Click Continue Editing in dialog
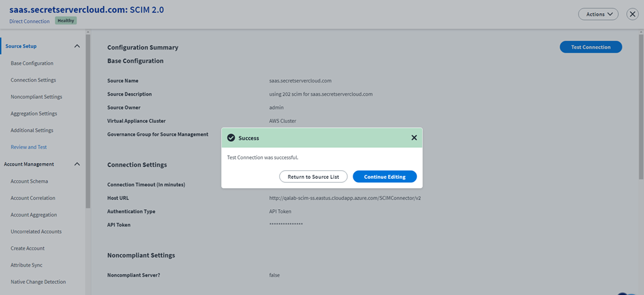The width and height of the screenshot is (644, 295). tap(384, 177)
